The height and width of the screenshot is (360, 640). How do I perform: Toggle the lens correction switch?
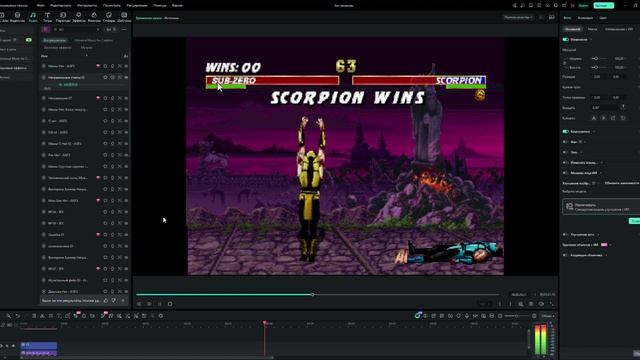tap(565, 255)
